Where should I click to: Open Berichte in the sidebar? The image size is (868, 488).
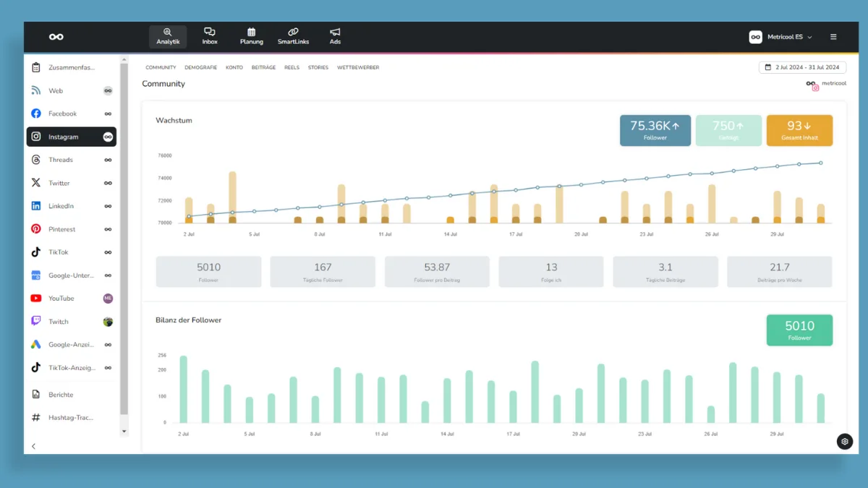(x=72, y=395)
